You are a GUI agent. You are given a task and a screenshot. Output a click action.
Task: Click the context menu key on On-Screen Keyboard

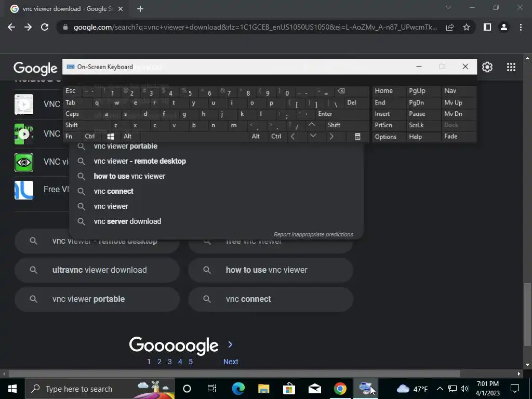tap(357, 137)
